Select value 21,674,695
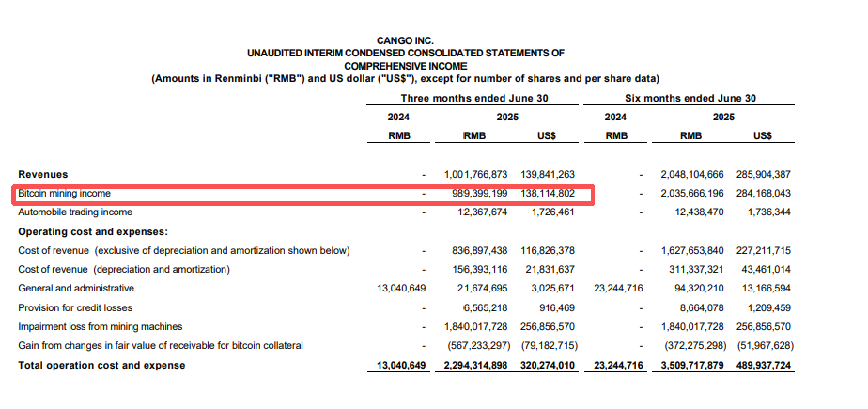 point(482,289)
